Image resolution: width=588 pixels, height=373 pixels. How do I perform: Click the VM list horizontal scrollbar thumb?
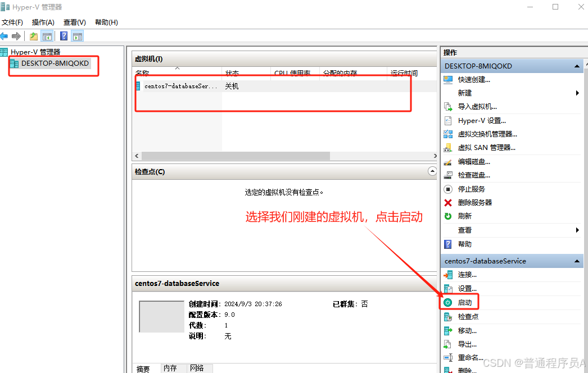pyautogui.click(x=236, y=156)
